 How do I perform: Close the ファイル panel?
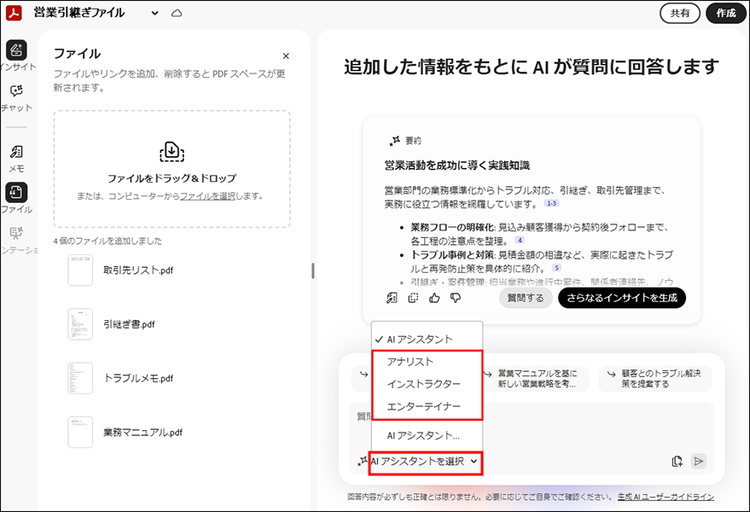(x=286, y=57)
